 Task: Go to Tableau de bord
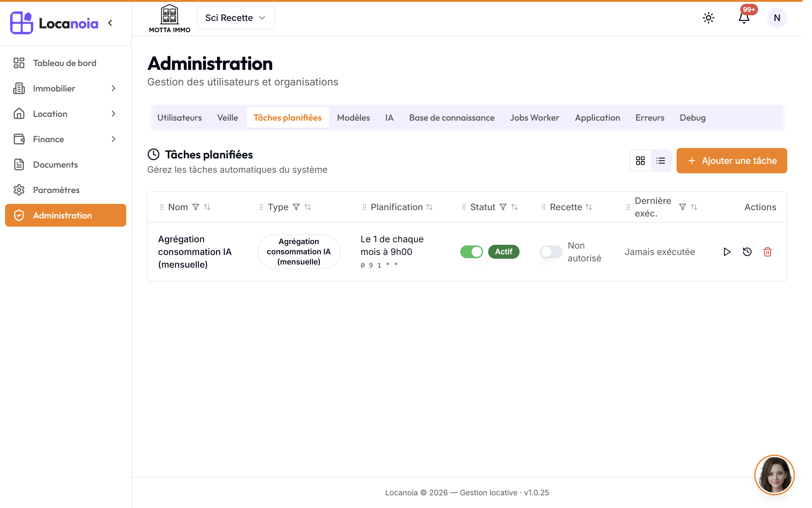[65, 63]
